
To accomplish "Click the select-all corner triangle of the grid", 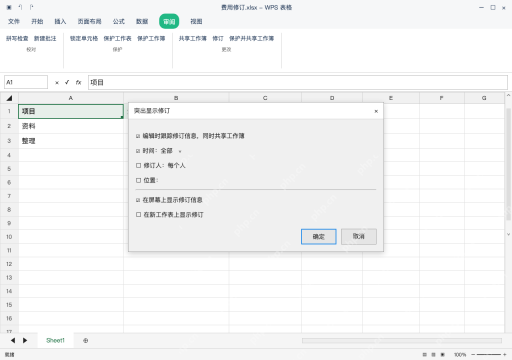I will pyautogui.click(x=9, y=98).
